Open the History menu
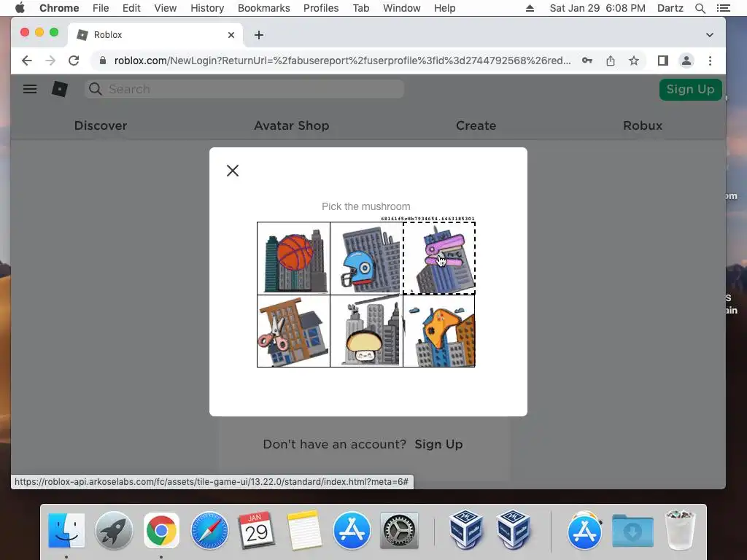Screen dimensions: 747x560 pos(207,8)
